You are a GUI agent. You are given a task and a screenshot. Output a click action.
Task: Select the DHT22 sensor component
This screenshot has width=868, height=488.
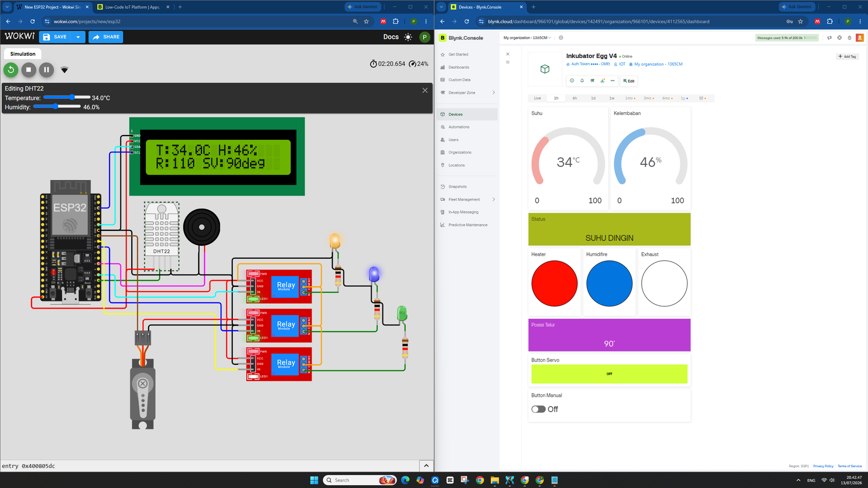click(x=162, y=235)
